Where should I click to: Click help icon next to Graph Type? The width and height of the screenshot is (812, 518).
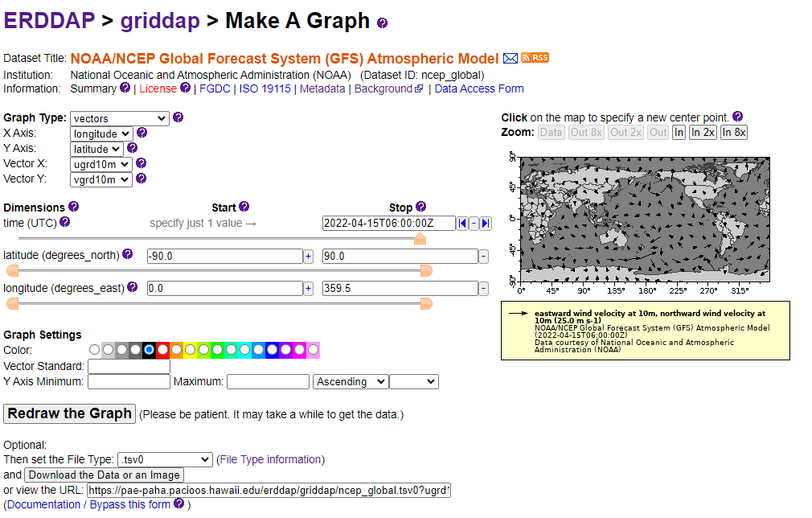[178, 117]
